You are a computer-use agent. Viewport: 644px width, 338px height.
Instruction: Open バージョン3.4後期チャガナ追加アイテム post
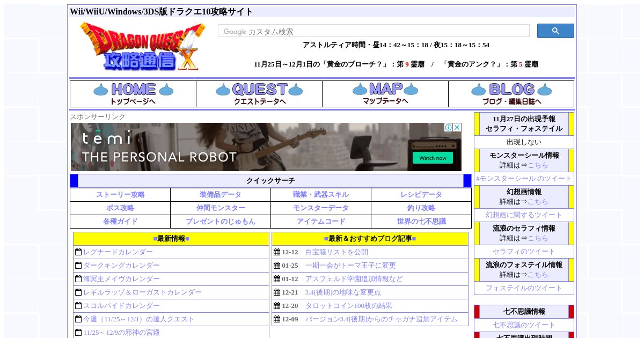coord(382,319)
